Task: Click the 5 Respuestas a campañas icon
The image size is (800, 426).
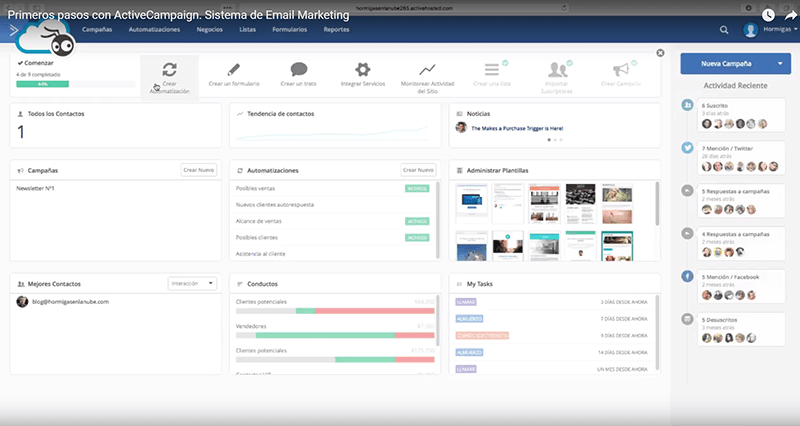Action: (x=687, y=191)
